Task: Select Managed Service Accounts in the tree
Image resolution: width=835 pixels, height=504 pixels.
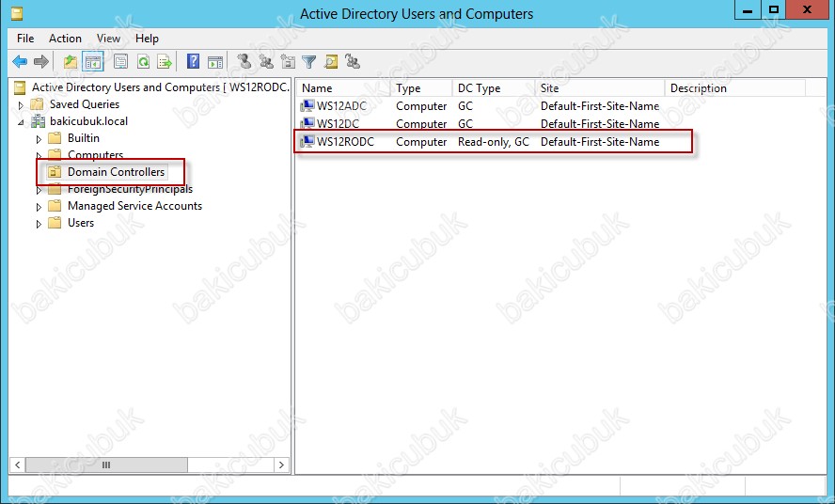Action: click(134, 206)
